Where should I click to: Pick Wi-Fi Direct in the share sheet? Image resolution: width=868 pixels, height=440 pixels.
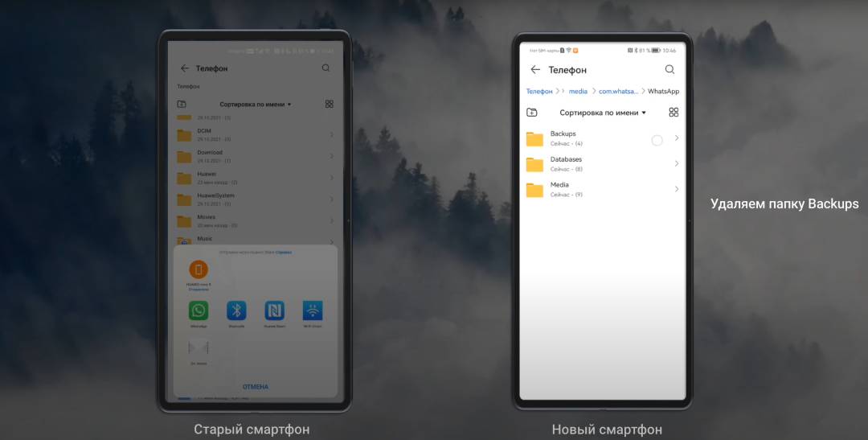tap(313, 311)
